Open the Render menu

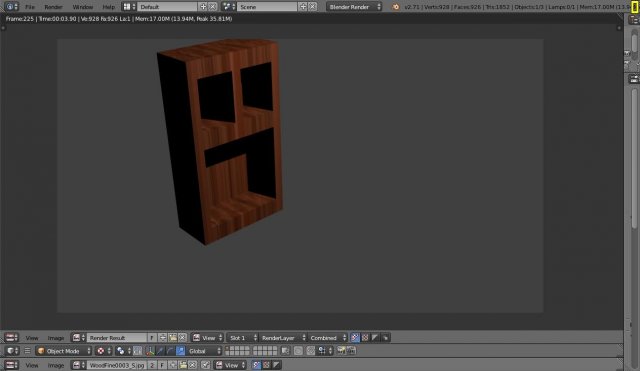pos(53,7)
